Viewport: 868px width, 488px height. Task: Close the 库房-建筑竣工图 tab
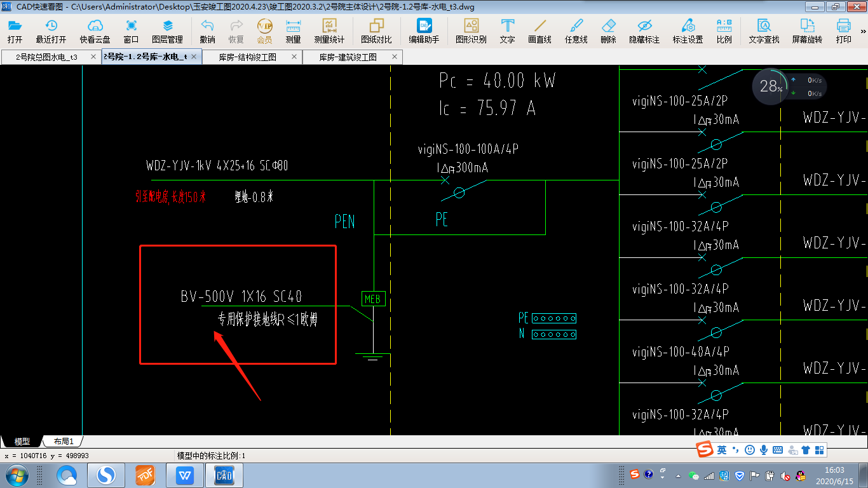[395, 57]
